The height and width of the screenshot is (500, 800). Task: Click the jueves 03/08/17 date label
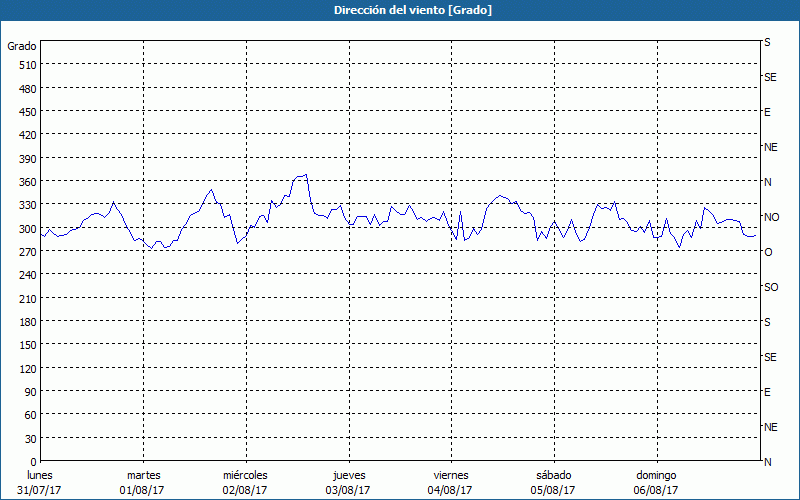tap(347, 482)
